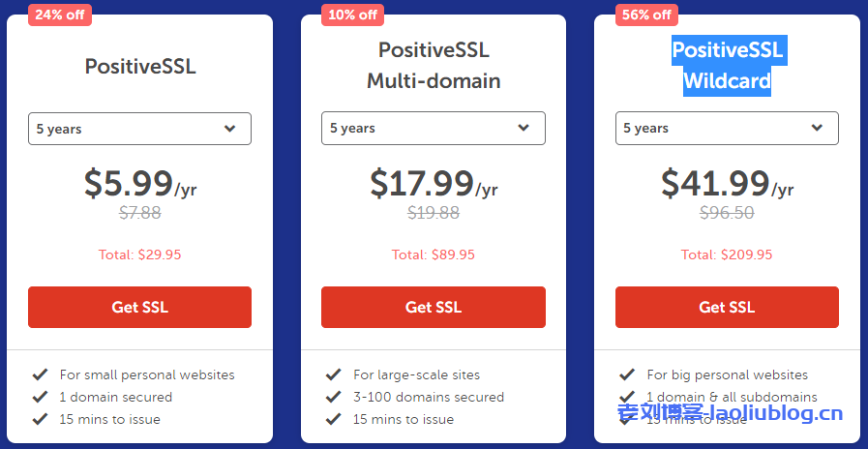The height and width of the screenshot is (449, 868).
Task: Click the '56% off' discount badge
Action: 646,15
